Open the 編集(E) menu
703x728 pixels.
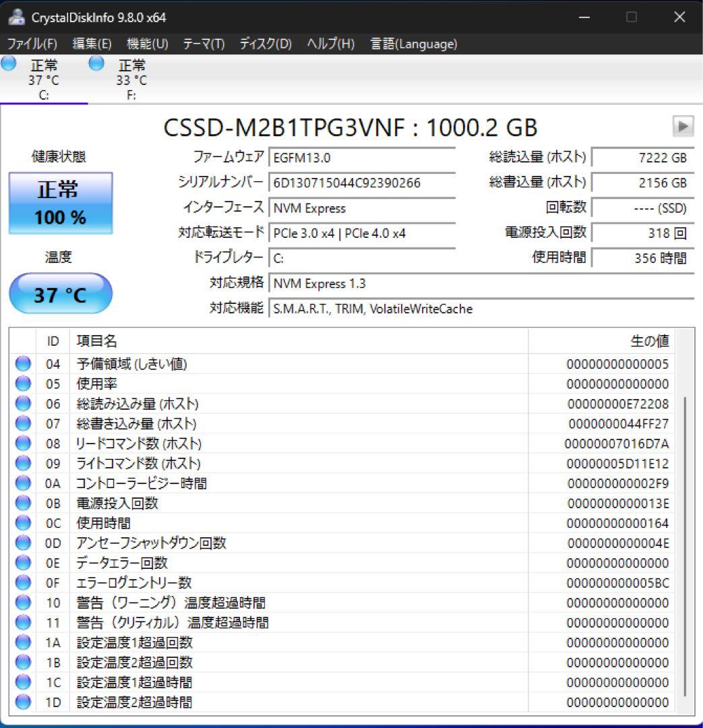pos(92,44)
